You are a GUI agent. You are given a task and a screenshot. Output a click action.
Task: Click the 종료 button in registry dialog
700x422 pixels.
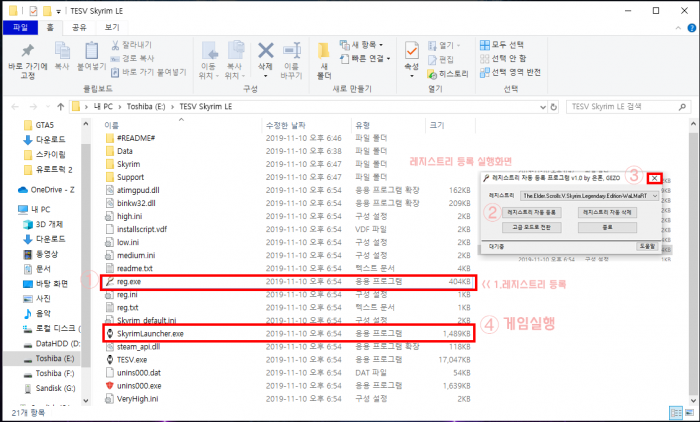(607, 227)
